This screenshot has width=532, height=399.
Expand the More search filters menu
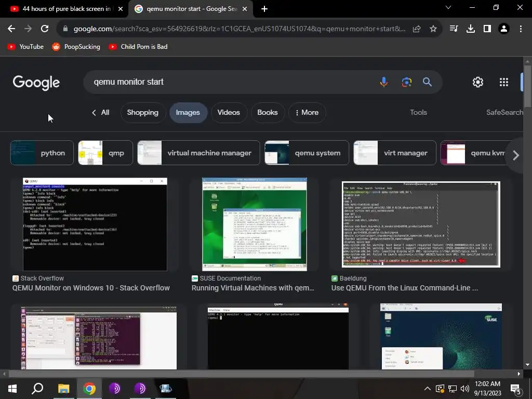point(307,112)
